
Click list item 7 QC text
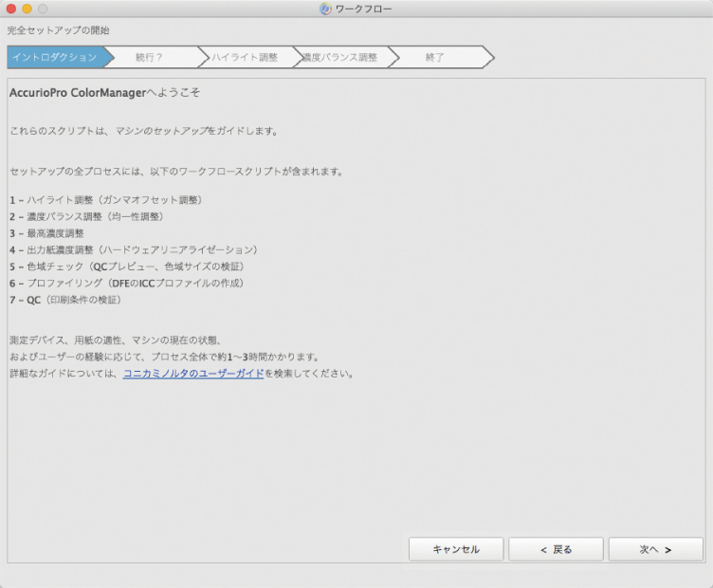pyautogui.click(x=66, y=300)
